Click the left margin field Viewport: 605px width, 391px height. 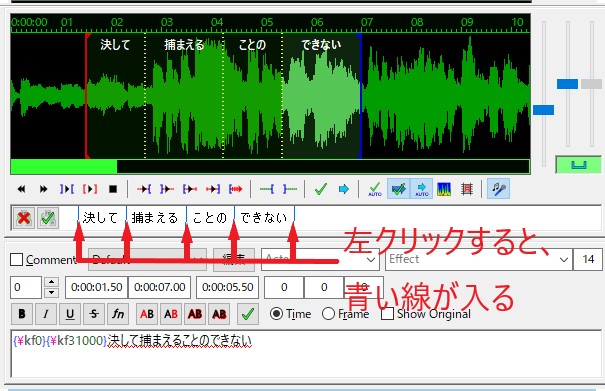coord(284,288)
